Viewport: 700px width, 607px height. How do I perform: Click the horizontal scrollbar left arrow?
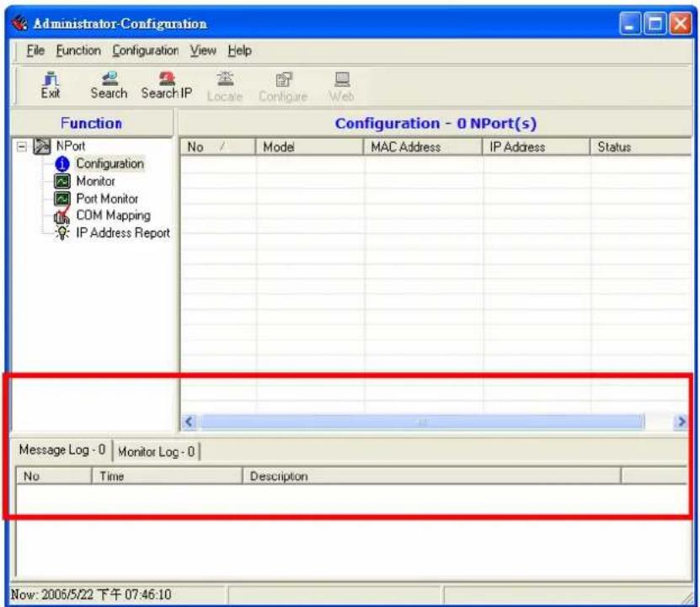coord(190,421)
